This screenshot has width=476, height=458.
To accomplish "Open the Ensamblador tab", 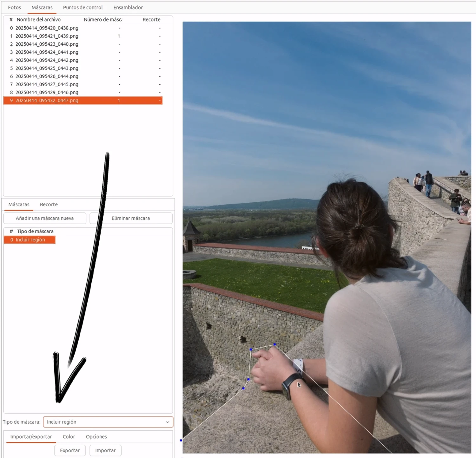I will tap(128, 7).
